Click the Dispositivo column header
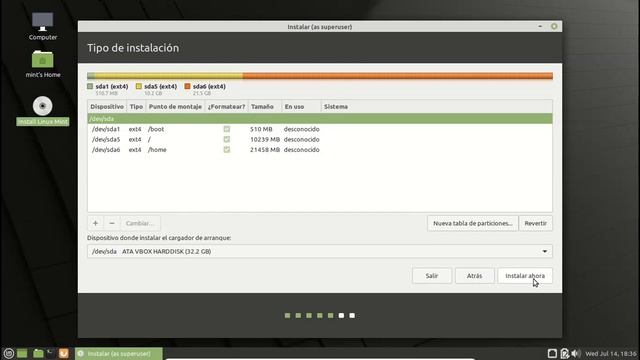This screenshot has width=640, height=360. click(x=107, y=107)
